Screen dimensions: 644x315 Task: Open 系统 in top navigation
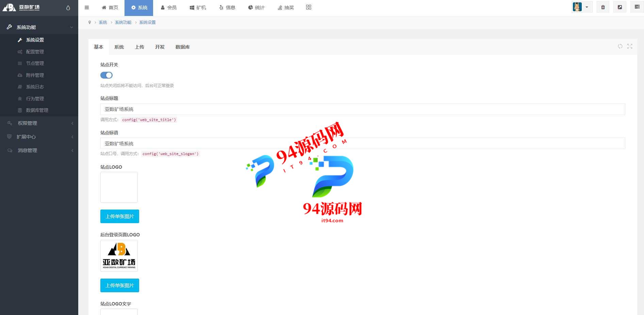(139, 7)
